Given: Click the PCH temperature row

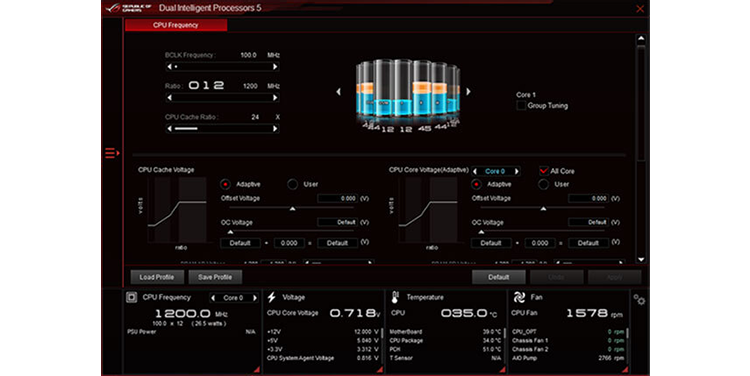Looking at the screenshot, I should (x=445, y=349).
